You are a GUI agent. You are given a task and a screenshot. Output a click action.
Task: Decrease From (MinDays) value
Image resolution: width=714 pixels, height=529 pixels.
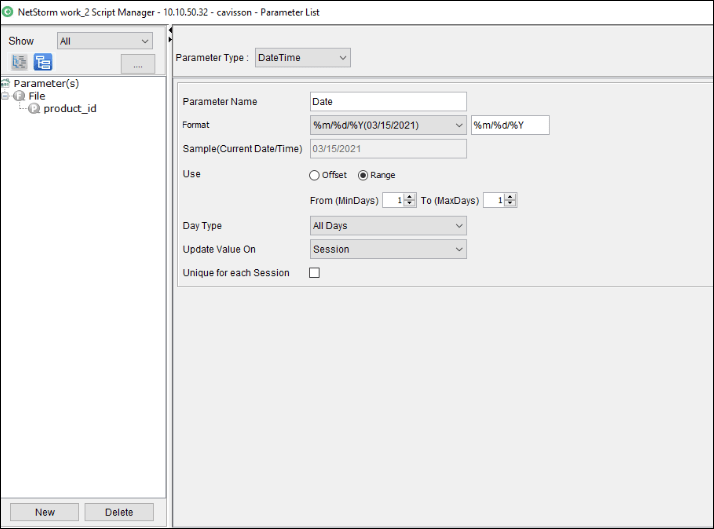pyautogui.click(x=410, y=203)
